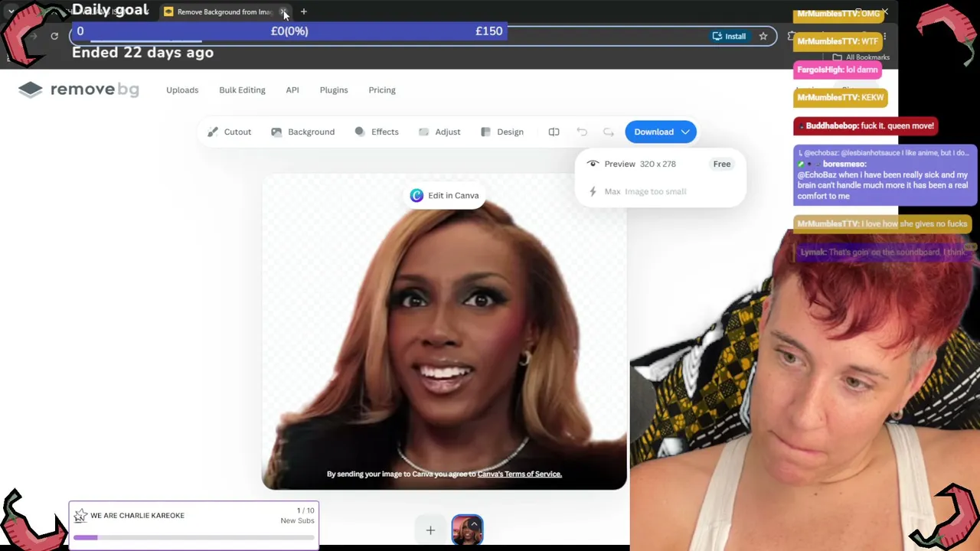Toggle the before/after compare view
The width and height of the screenshot is (980, 551).
tap(554, 132)
